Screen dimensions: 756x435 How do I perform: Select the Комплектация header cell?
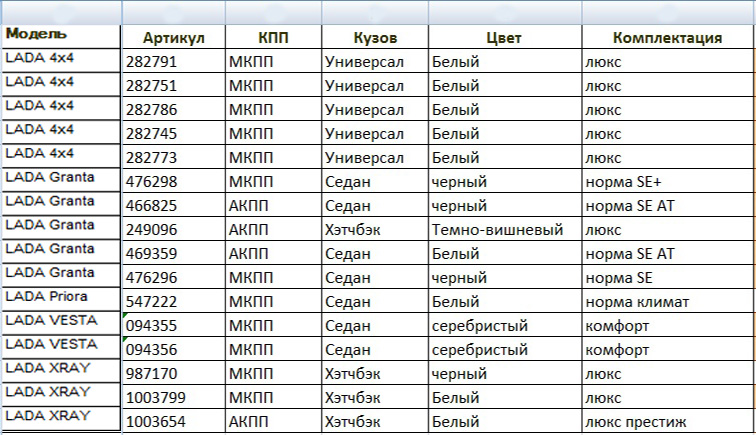click(667, 37)
